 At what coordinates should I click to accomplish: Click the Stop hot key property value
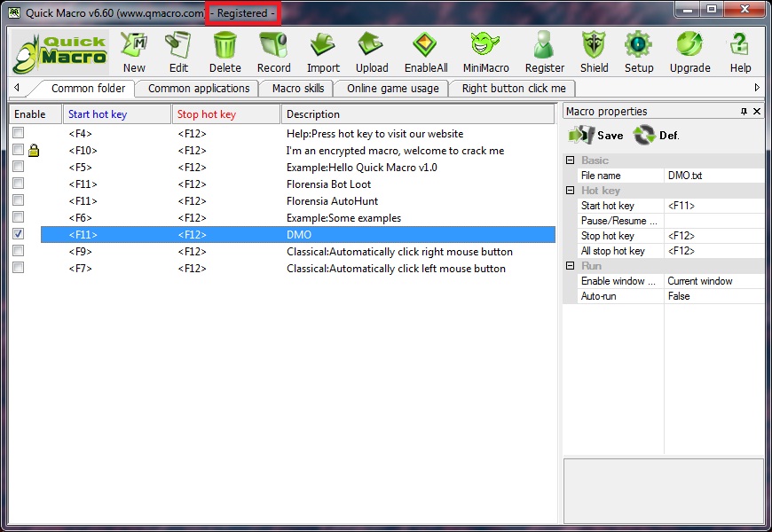point(714,236)
